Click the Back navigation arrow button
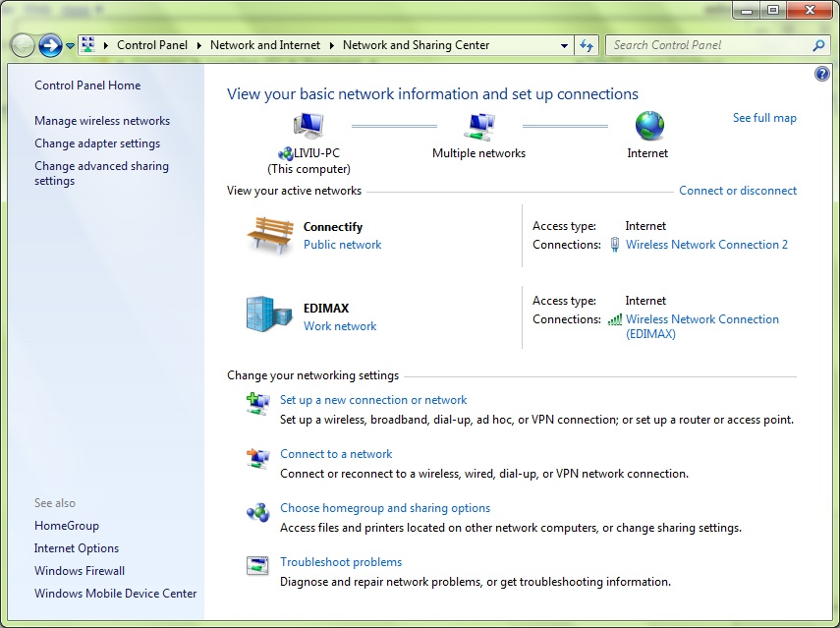The height and width of the screenshot is (628, 840). (x=23, y=45)
